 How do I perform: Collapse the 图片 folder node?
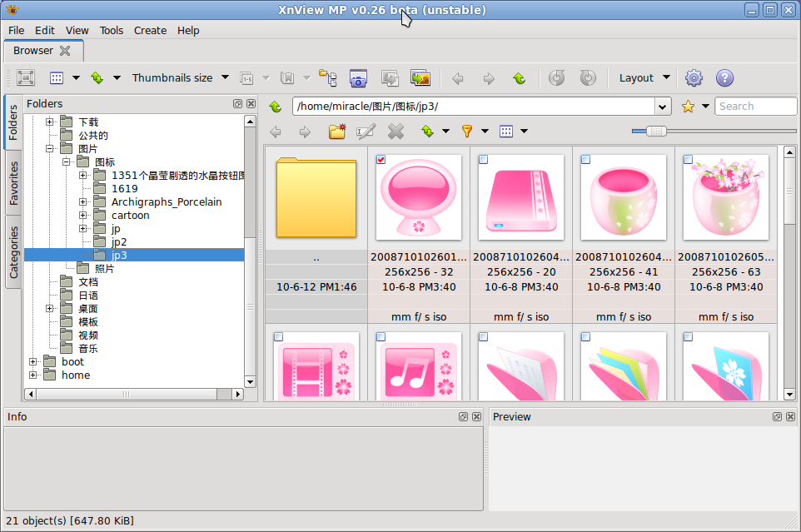pos(50,148)
